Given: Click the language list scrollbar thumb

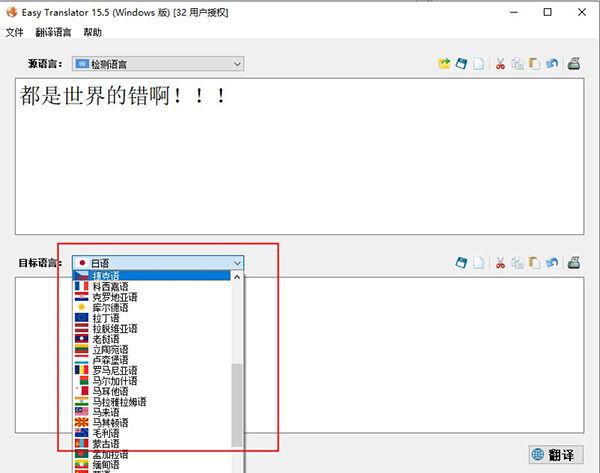Looking at the screenshot, I should tap(237, 405).
